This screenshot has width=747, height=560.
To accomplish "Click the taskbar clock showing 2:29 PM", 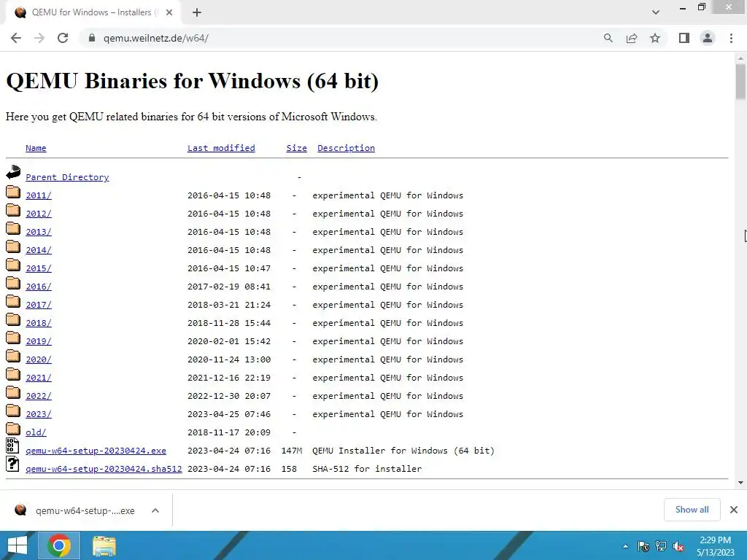I will coord(715,546).
